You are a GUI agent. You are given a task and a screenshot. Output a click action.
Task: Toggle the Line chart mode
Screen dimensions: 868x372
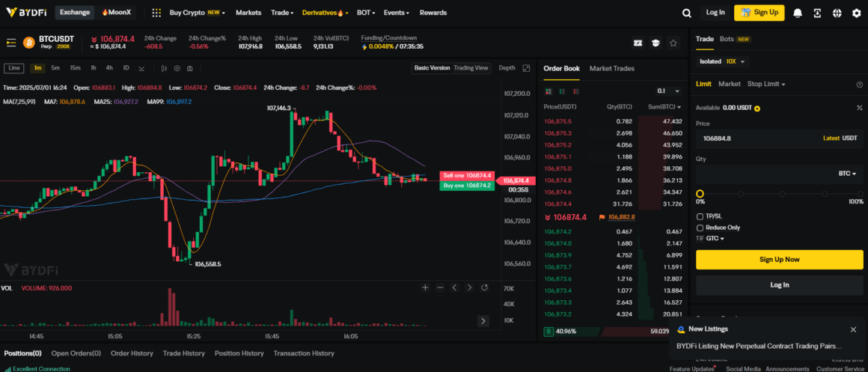14,68
